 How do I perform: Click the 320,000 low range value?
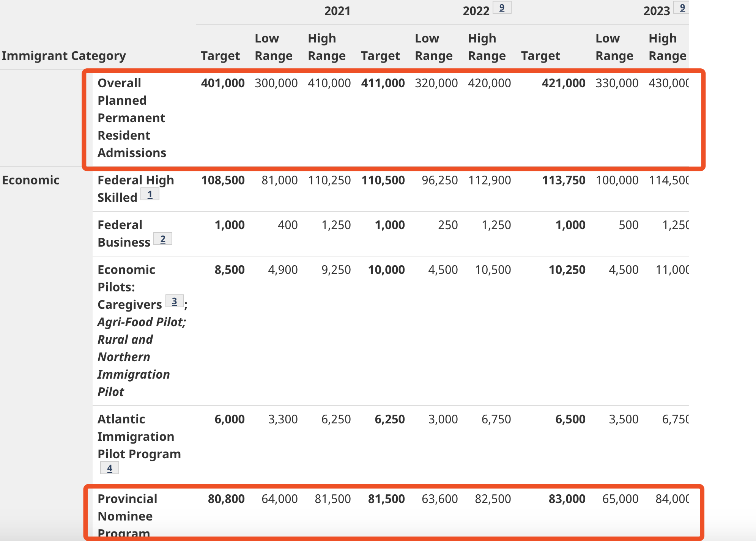coord(436,83)
